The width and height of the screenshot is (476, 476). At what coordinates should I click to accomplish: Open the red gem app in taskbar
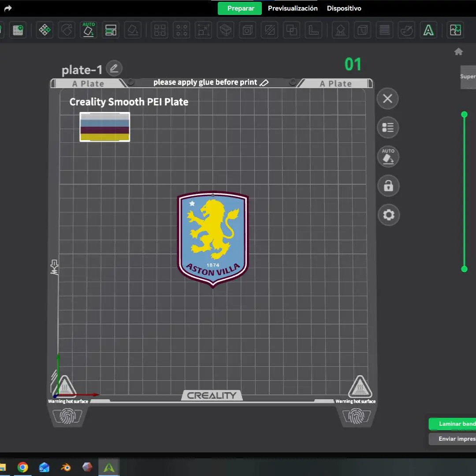[87, 467]
